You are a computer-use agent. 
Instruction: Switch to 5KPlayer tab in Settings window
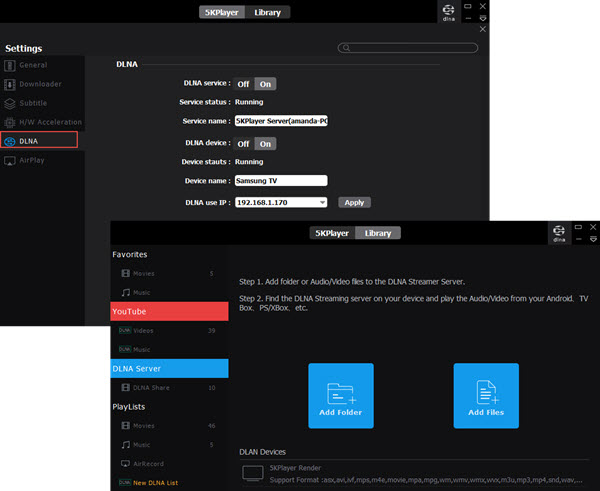(x=222, y=12)
